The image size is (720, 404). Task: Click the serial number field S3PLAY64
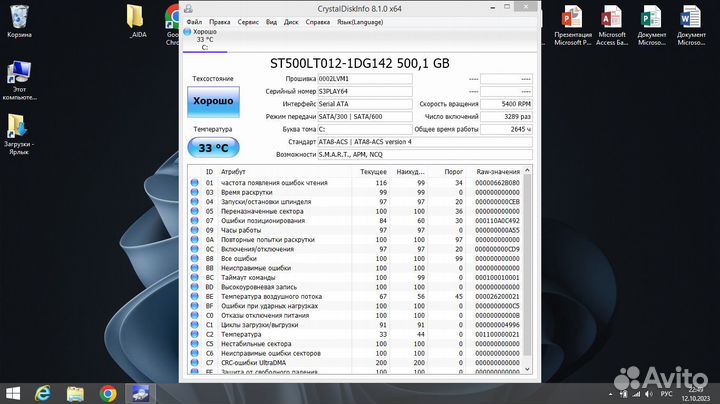point(365,91)
